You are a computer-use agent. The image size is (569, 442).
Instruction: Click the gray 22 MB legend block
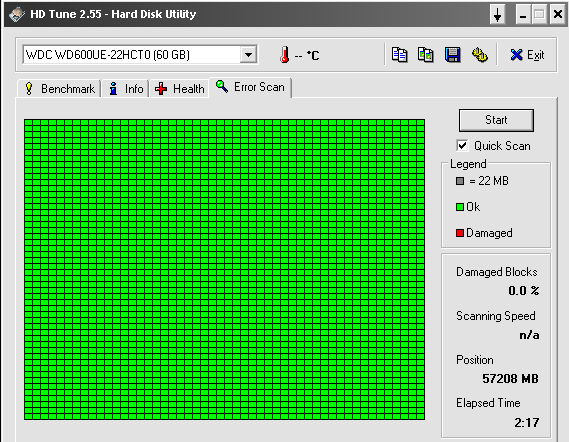click(x=460, y=181)
